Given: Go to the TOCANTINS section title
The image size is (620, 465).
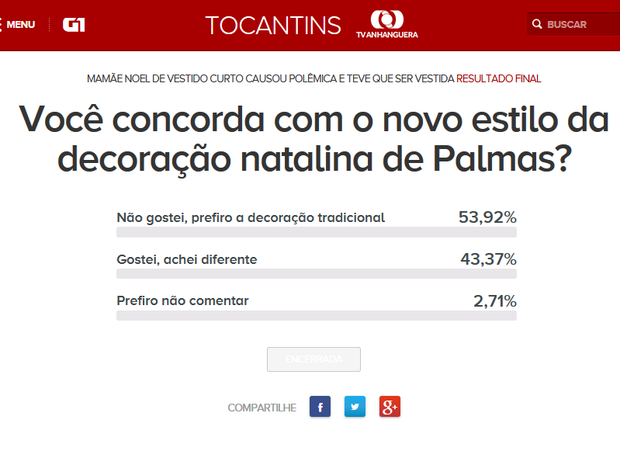Looking at the screenshot, I should click(x=272, y=25).
